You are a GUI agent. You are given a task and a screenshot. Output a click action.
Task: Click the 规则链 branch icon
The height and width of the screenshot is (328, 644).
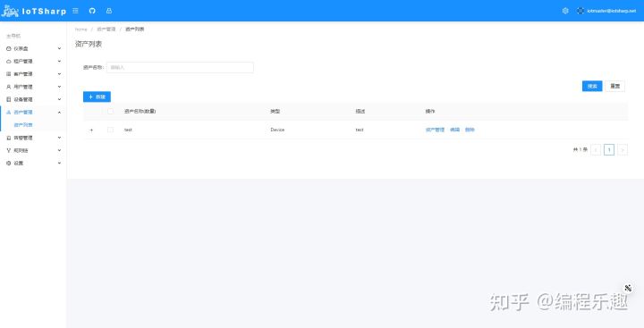tap(9, 150)
